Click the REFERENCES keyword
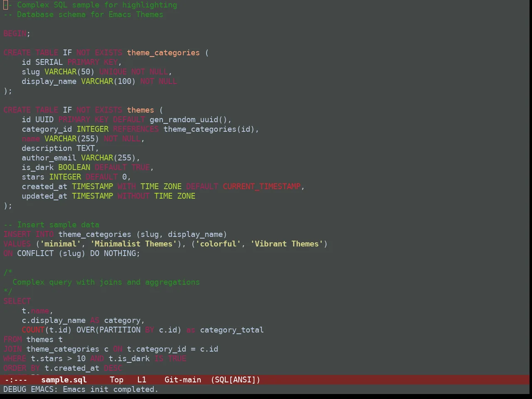The width and height of the screenshot is (532, 399). coord(136,129)
